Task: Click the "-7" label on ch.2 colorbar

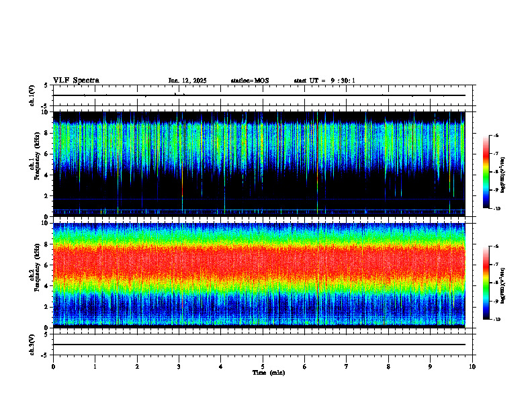Action: click(496, 265)
